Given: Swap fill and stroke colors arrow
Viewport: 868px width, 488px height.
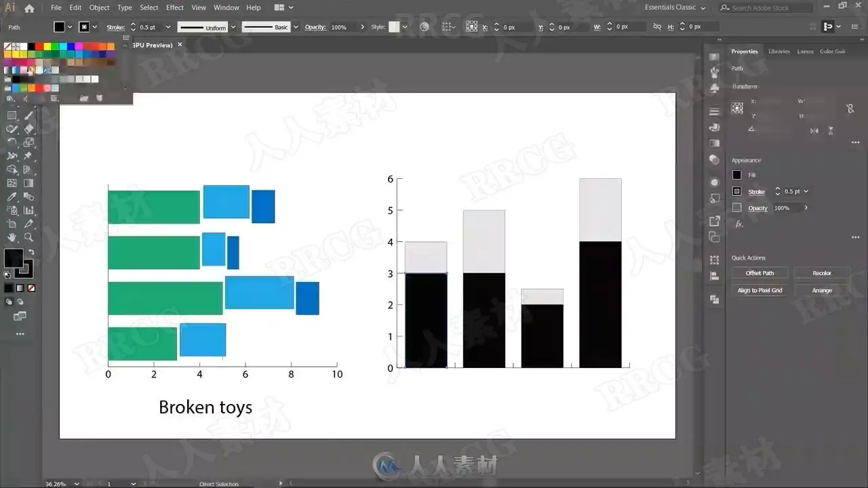Looking at the screenshot, I should point(31,252).
